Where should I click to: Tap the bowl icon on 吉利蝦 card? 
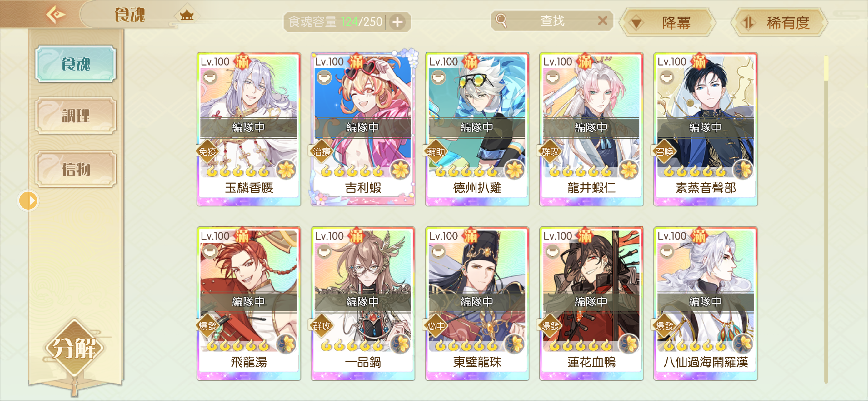(x=324, y=78)
